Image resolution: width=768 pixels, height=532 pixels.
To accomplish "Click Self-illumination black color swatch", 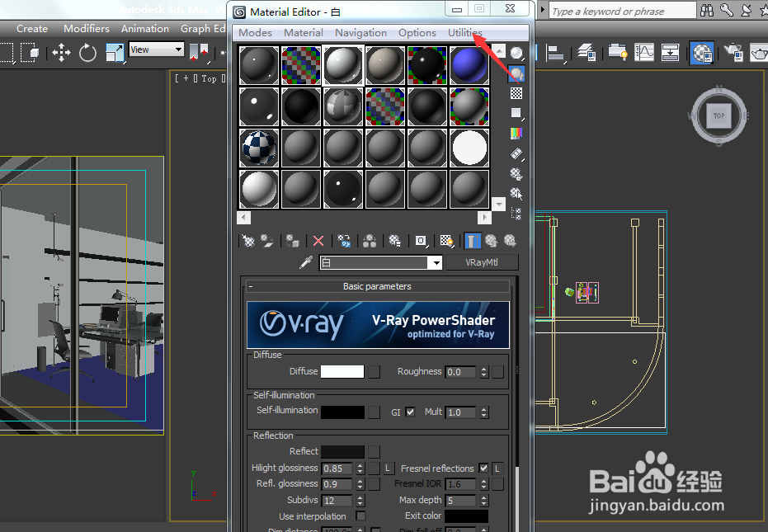I will click(342, 412).
